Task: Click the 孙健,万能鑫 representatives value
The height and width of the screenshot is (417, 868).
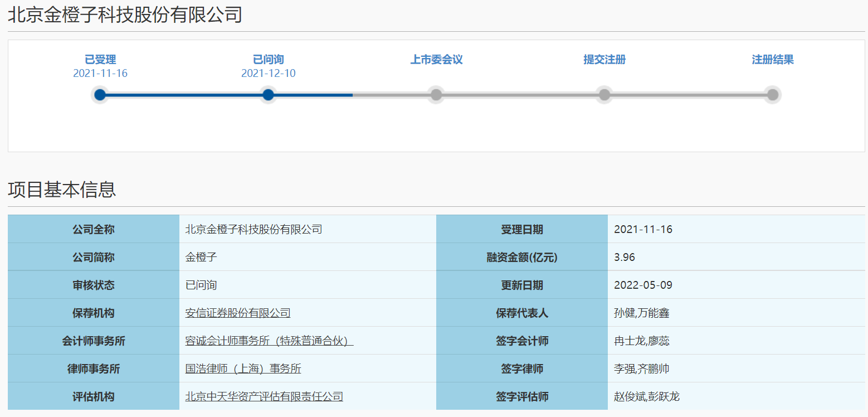Action: (x=642, y=313)
